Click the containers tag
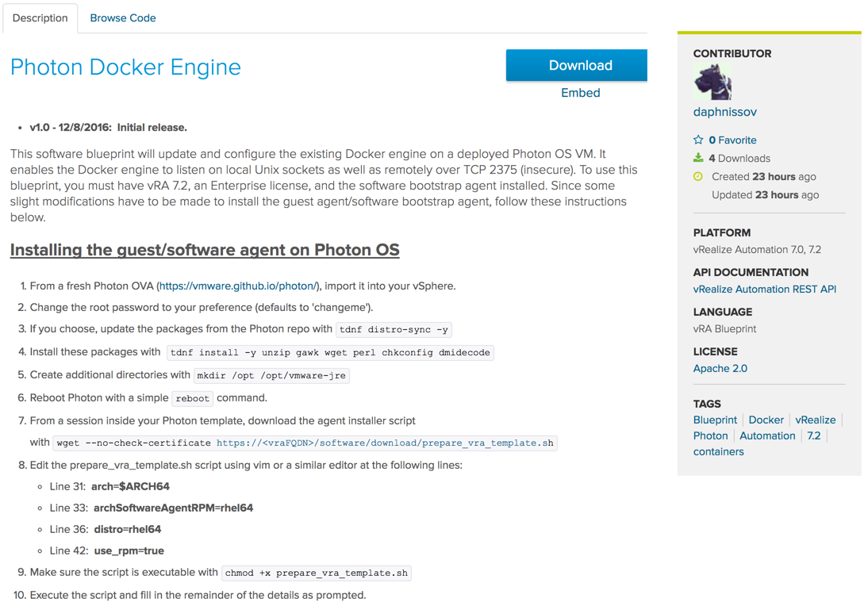The height and width of the screenshot is (606, 868). coord(718,451)
